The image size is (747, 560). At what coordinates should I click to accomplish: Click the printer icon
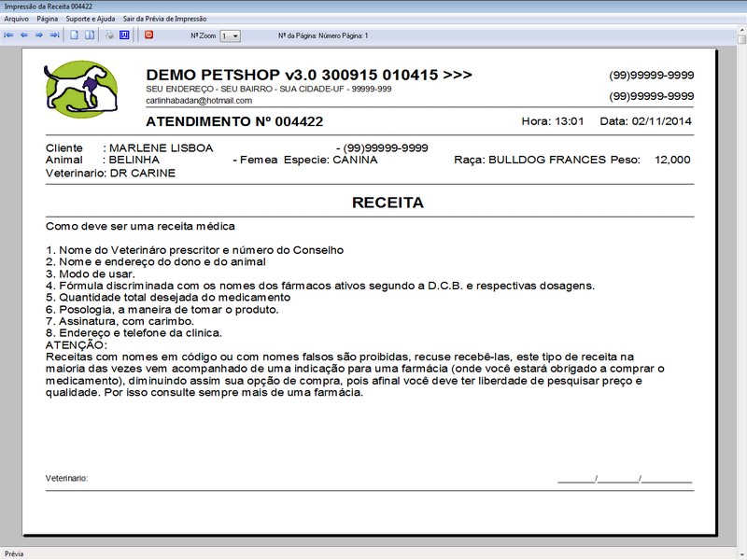[x=109, y=35]
